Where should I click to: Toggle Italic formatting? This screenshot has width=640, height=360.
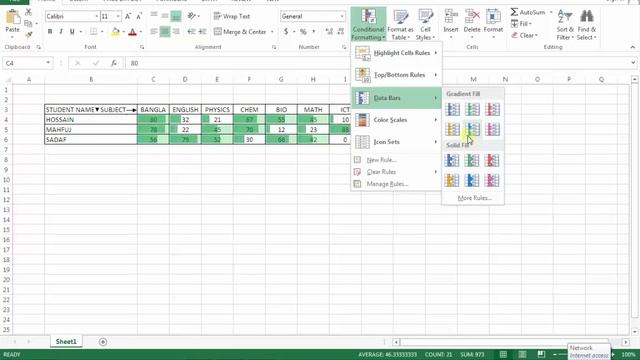pos(61,31)
